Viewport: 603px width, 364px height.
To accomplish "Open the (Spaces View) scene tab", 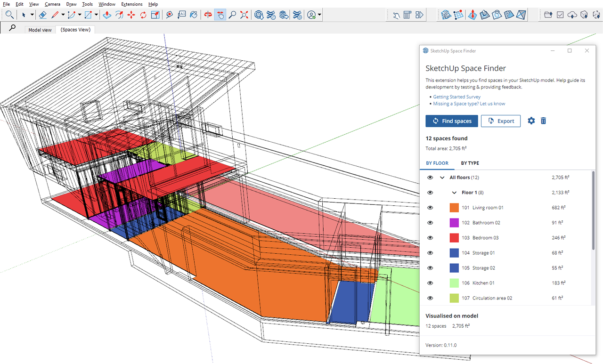I will [76, 30].
